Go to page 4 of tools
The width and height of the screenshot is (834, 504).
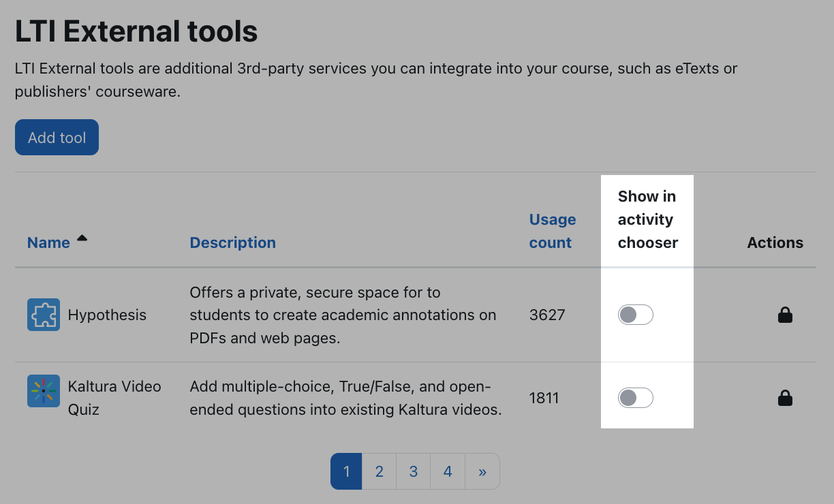pyautogui.click(x=448, y=471)
